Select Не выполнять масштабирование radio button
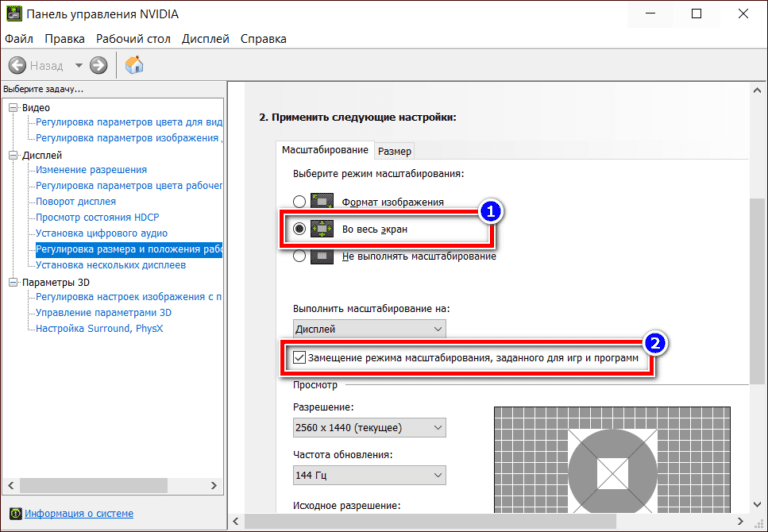This screenshot has height=532, width=768. [299, 256]
